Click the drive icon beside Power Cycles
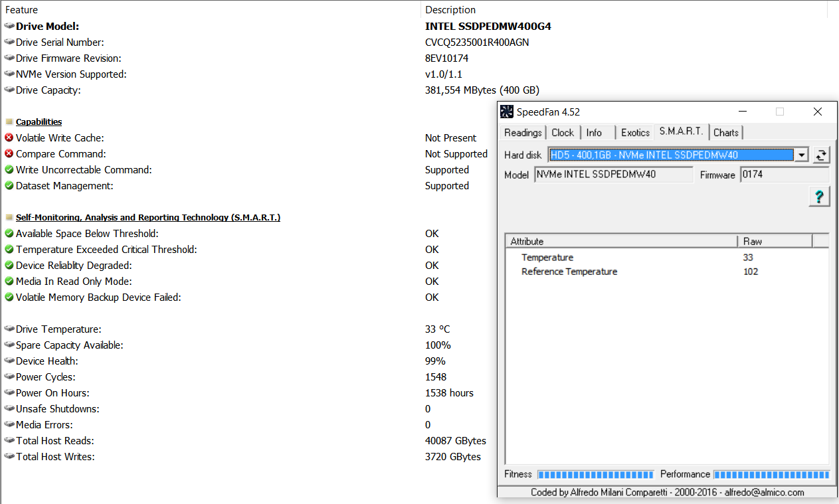The image size is (839, 504). 9,377
